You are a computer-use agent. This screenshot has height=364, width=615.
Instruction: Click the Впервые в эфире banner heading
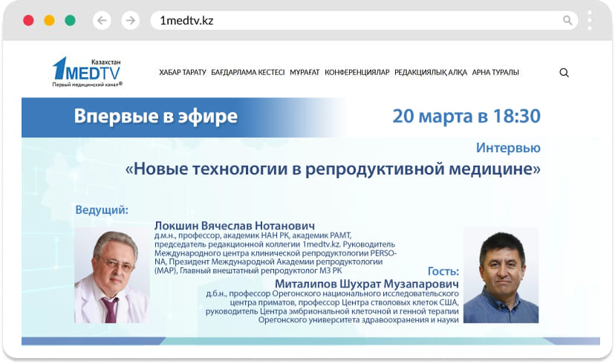pyautogui.click(x=156, y=117)
